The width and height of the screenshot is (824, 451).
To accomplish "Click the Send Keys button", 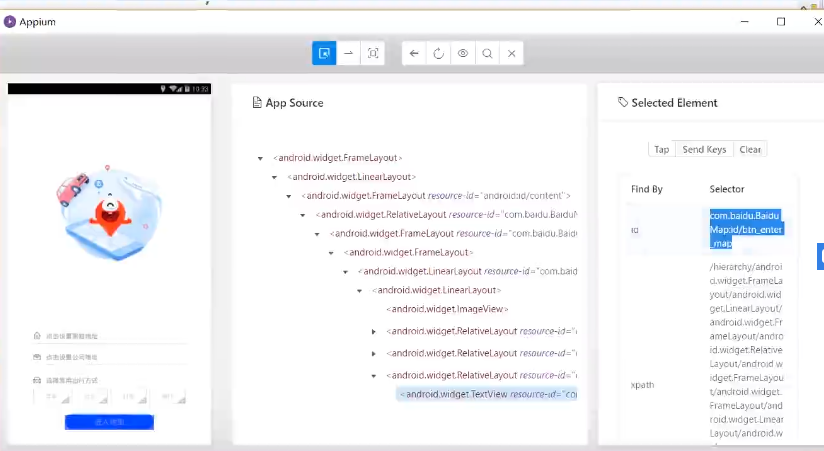I will pos(704,149).
